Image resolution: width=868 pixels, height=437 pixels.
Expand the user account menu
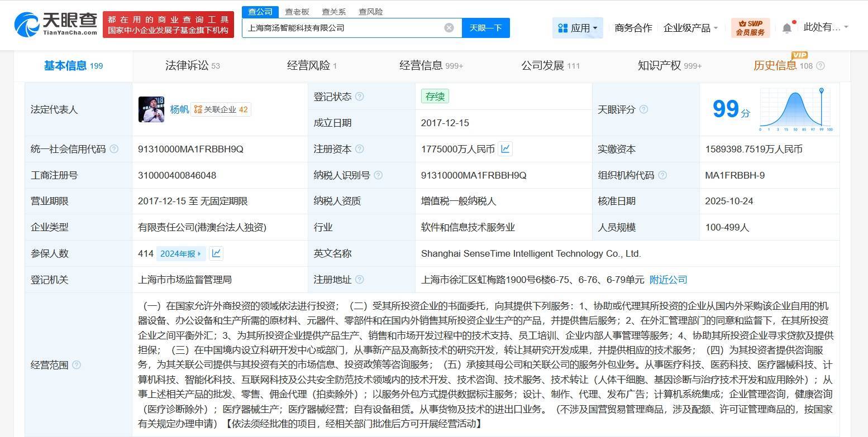tap(826, 27)
